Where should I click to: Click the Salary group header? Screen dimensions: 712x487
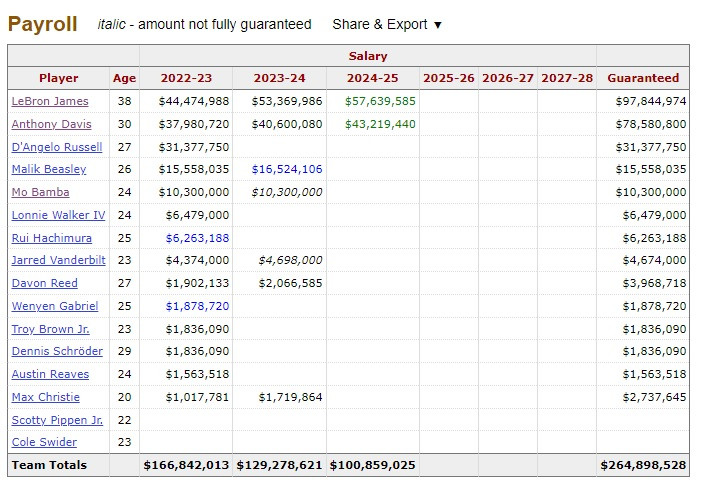tap(368, 56)
